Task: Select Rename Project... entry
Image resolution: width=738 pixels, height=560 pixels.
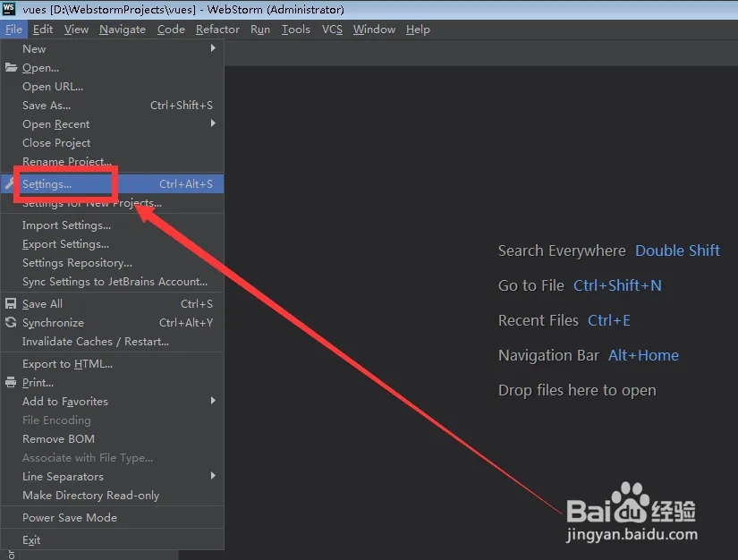Action: [x=112, y=161]
